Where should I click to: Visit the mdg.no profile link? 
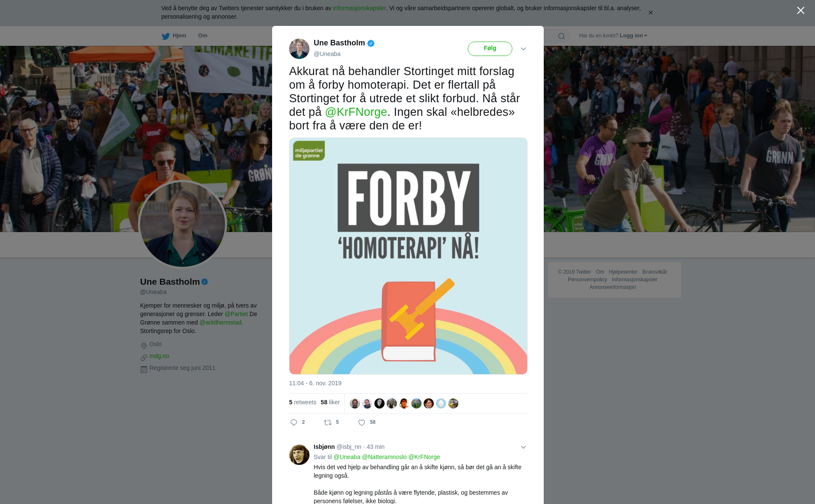tap(159, 356)
